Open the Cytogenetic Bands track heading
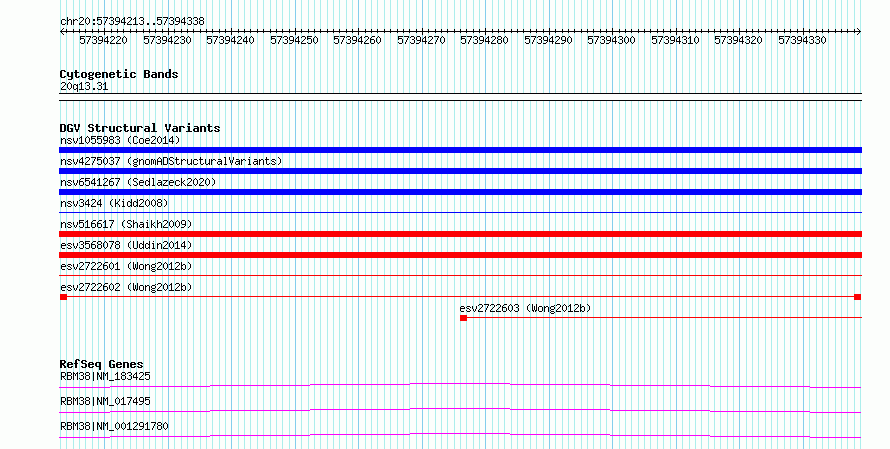Viewport: 890px width, 449px height. 119,74
